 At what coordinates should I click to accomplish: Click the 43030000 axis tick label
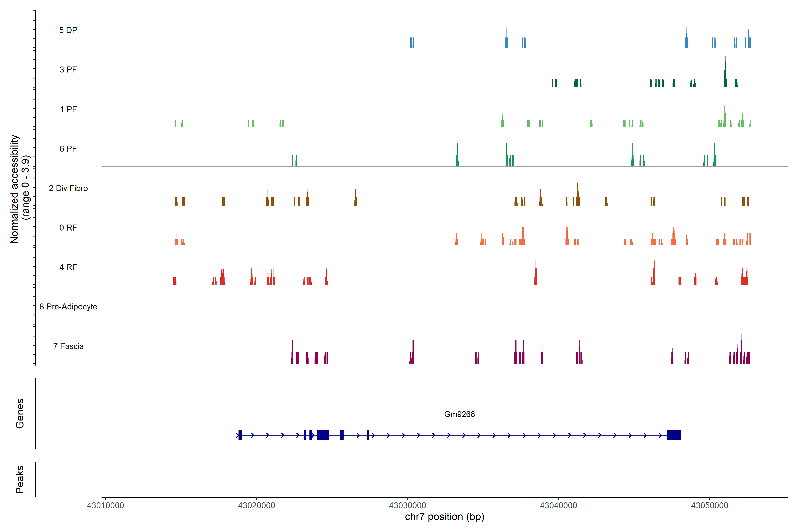click(x=407, y=505)
